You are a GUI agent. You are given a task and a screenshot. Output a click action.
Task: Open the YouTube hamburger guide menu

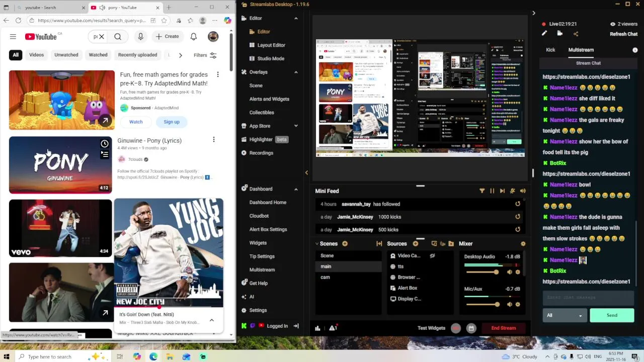click(13, 37)
